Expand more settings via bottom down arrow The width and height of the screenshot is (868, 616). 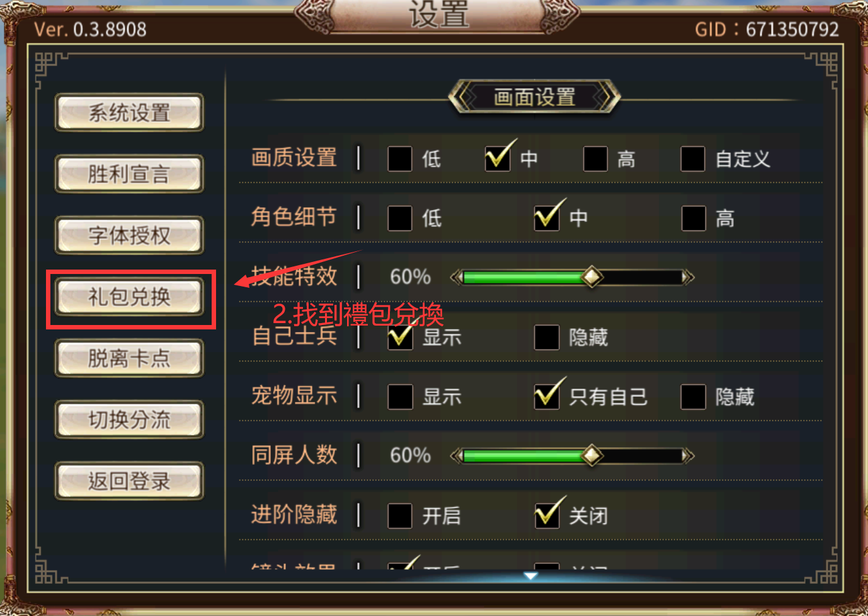(x=531, y=576)
